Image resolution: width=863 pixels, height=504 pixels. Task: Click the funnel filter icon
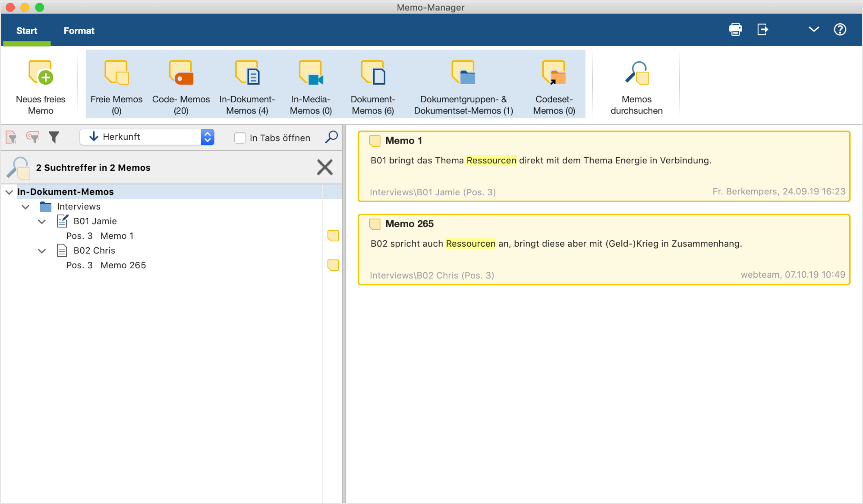pos(54,137)
